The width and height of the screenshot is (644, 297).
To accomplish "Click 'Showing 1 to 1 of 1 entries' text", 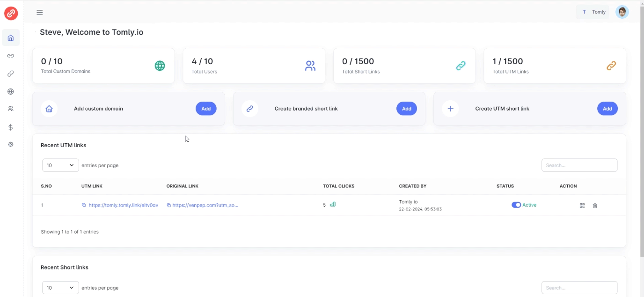I will pyautogui.click(x=70, y=232).
